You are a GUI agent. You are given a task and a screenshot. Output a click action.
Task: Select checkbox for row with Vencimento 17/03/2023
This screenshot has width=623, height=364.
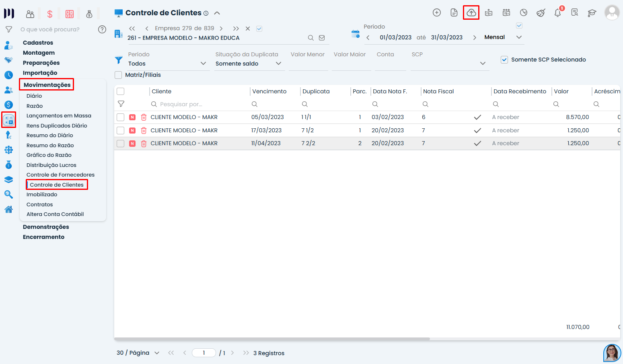pos(120,130)
